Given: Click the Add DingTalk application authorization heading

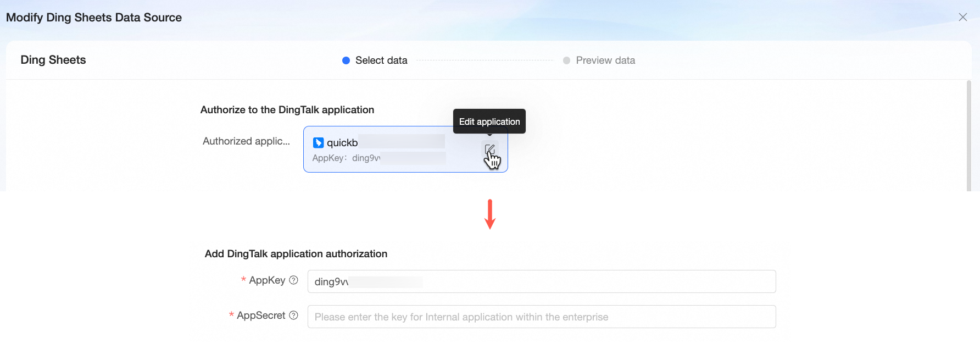Looking at the screenshot, I should (x=296, y=254).
